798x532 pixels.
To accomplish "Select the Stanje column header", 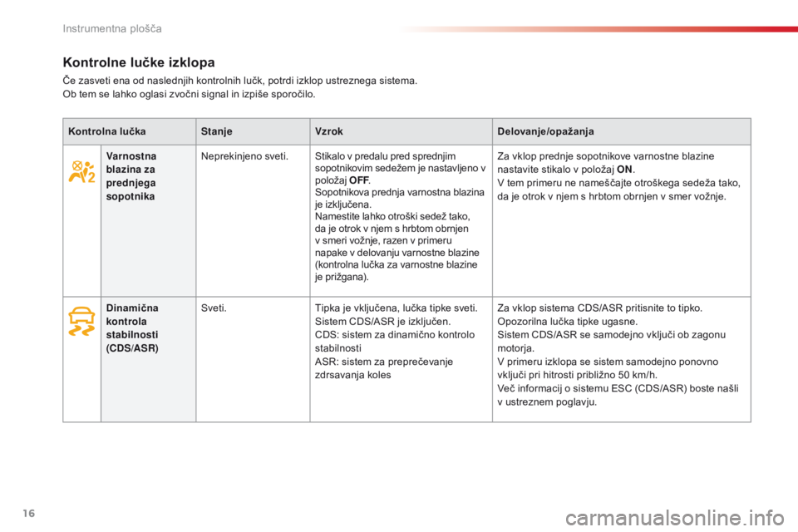I will [216, 131].
